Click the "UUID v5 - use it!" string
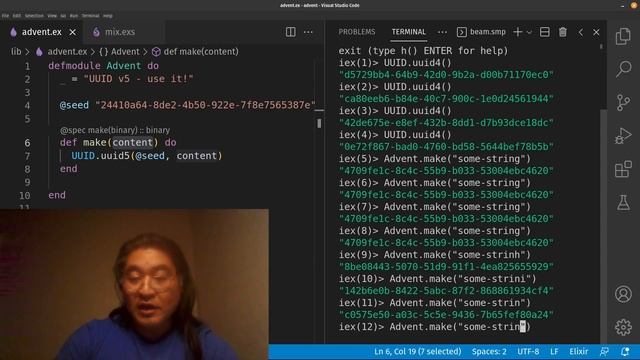 [138, 79]
